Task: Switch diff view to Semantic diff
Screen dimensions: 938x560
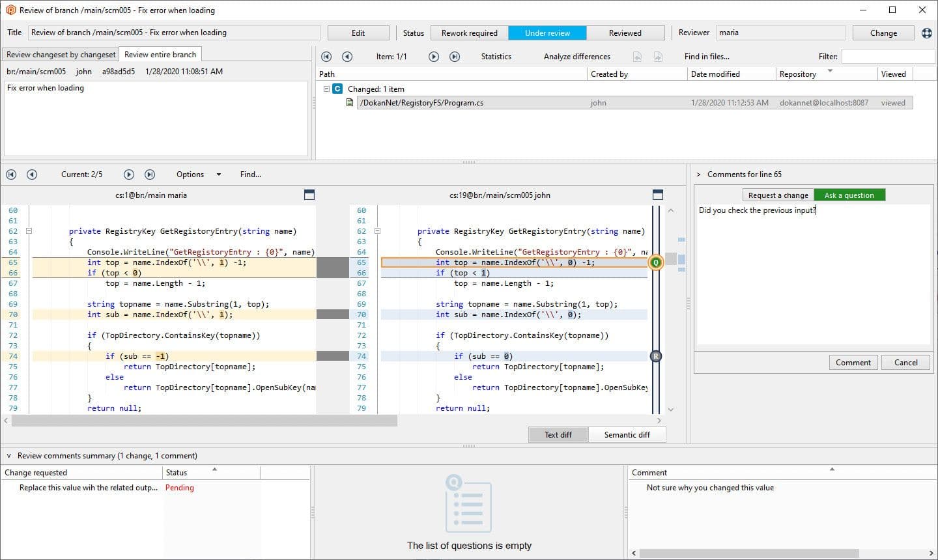Action: (627, 434)
